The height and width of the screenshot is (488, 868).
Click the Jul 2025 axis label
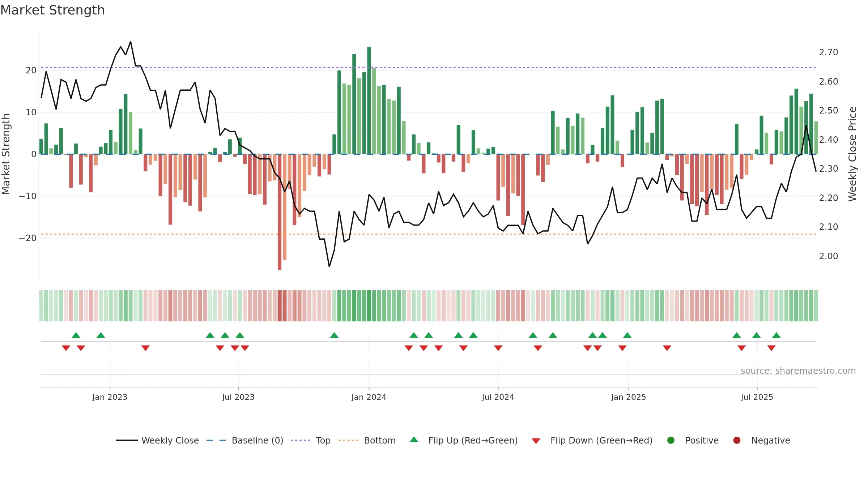pos(757,397)
